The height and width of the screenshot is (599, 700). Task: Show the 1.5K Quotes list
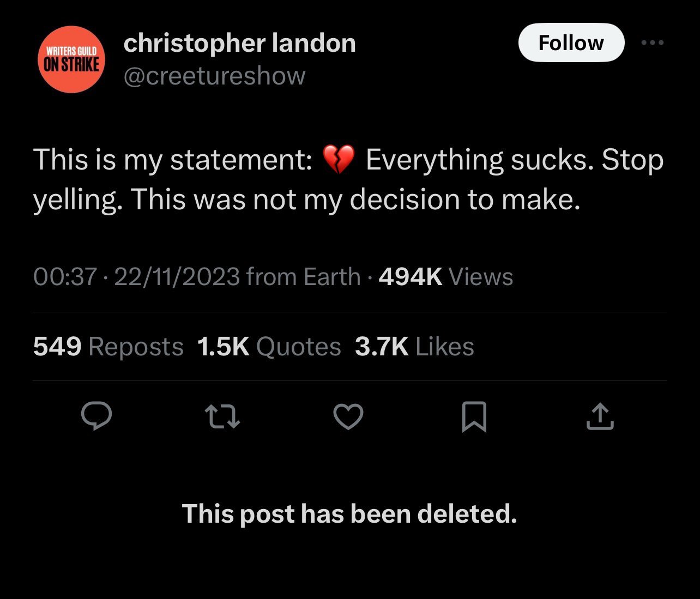pos(269,347)
